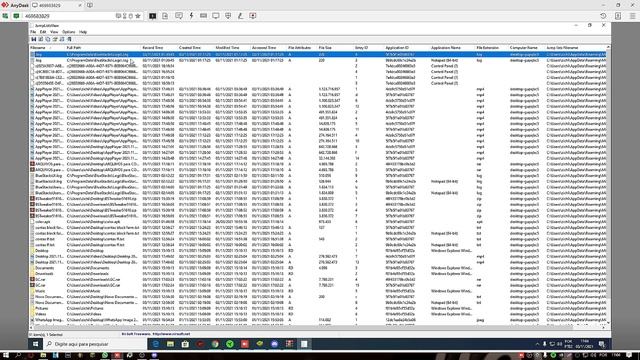Click AnyDesk session recording red icon

pyautogui.click(x=253, y=16)
